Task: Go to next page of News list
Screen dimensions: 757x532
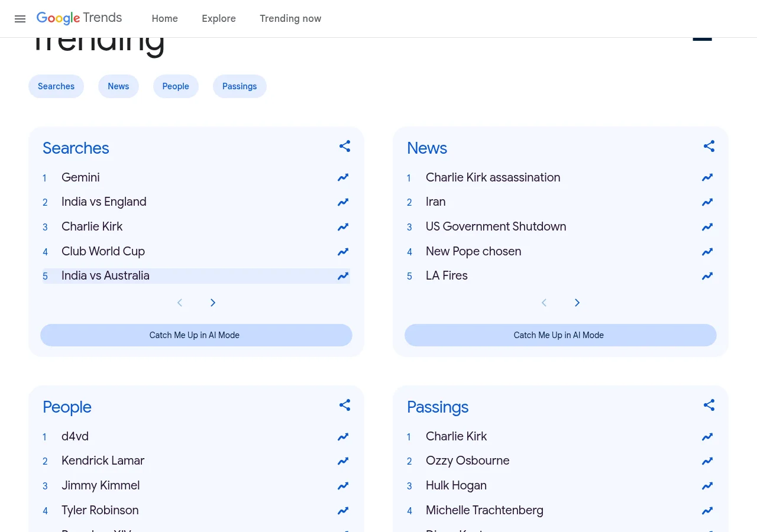Action: [x=577, y=303]
